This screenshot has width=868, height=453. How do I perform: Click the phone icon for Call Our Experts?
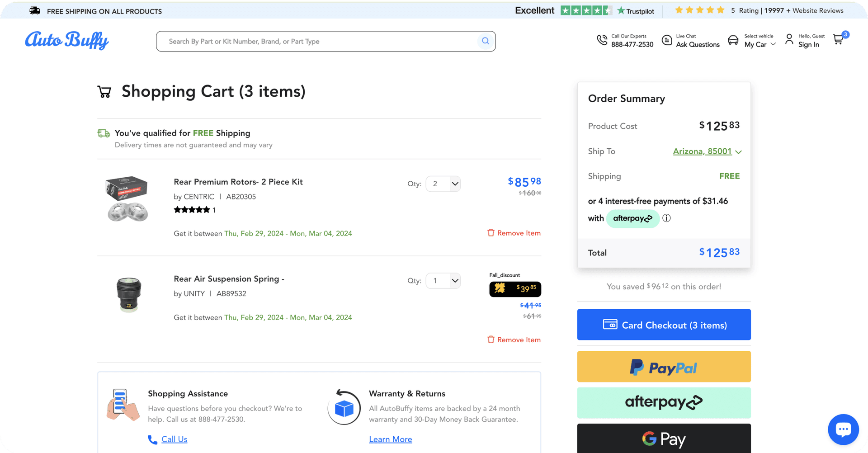click(602, 40)
